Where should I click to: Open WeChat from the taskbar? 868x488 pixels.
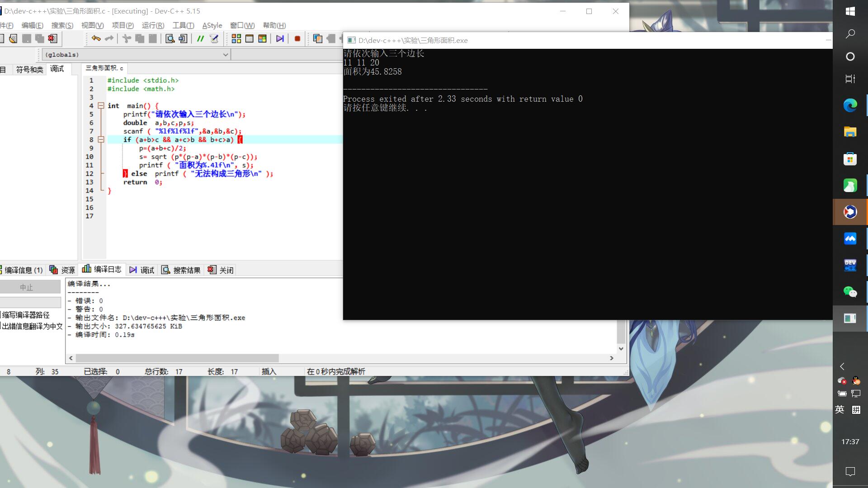click(x=850, y=292)
